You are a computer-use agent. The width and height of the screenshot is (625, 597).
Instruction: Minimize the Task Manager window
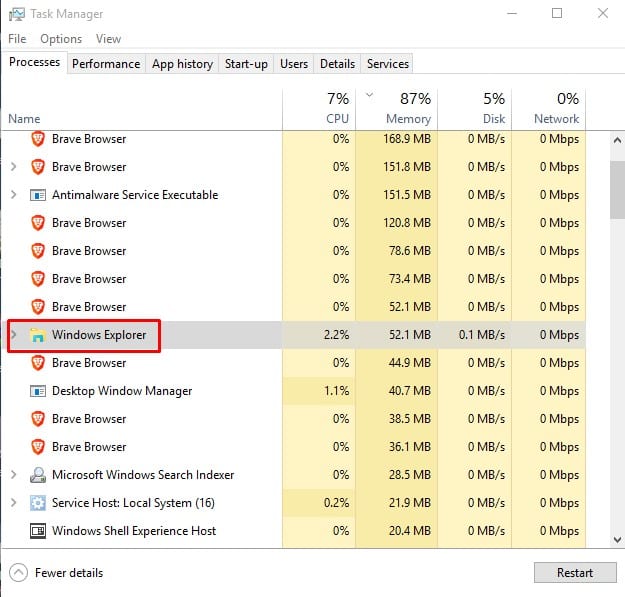(512, 14)
